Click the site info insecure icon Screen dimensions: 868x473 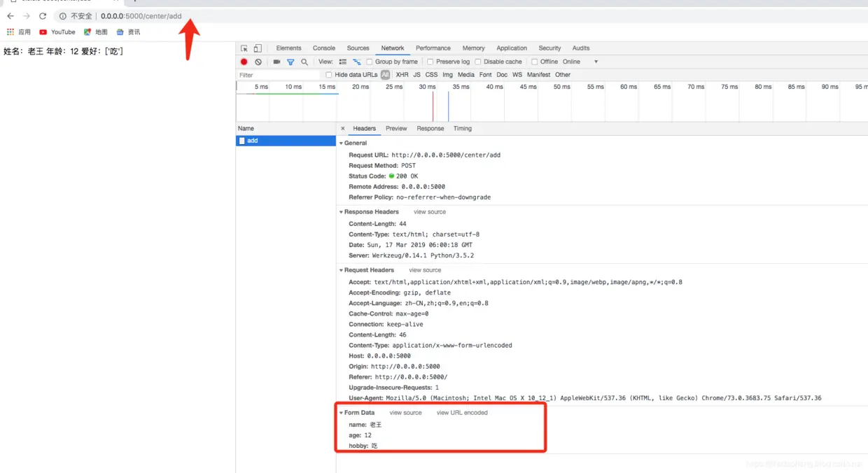click(x=63, y=16)
